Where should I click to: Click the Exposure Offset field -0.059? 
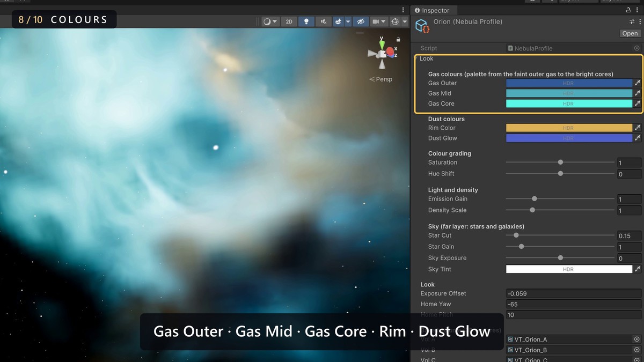tap(574, 293)
